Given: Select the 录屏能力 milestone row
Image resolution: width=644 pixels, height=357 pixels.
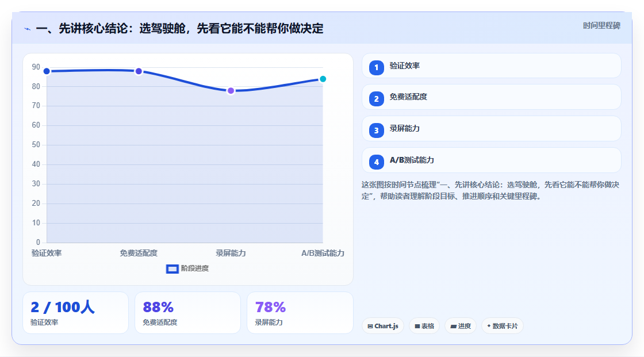Looking at the screenshot, I should (x=491, y=129).
